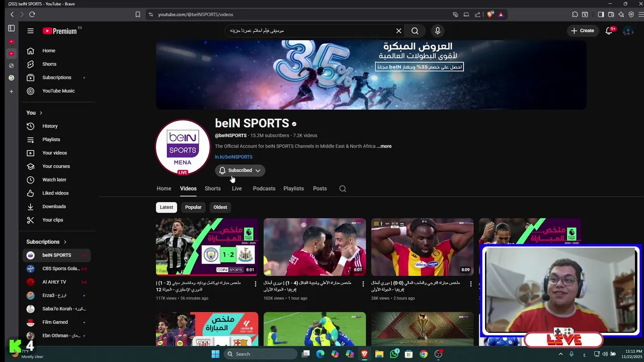Open Subscriptions in the left sidebar
Viewport: 644px width, 362px height.
pos(56,77)
